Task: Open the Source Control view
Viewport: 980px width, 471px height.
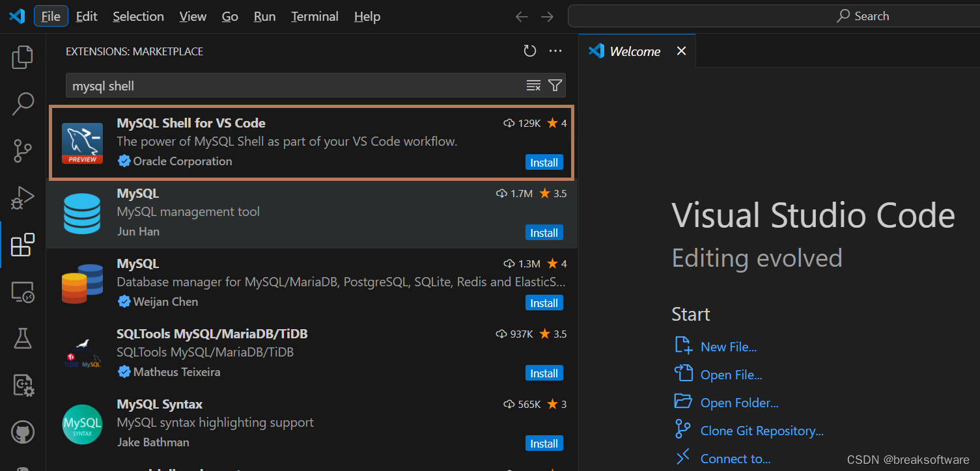Action: coord(23,151)
